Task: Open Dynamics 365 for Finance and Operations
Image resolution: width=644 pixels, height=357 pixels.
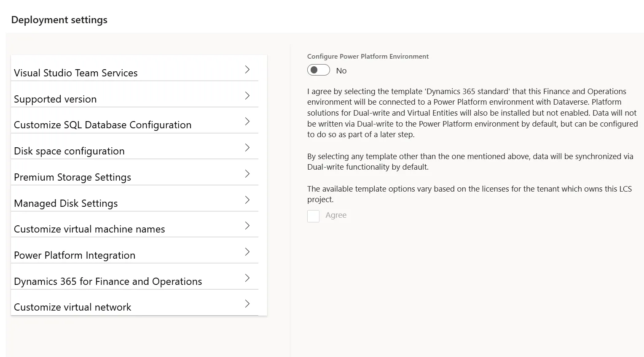Action: (x=134, y=277)
